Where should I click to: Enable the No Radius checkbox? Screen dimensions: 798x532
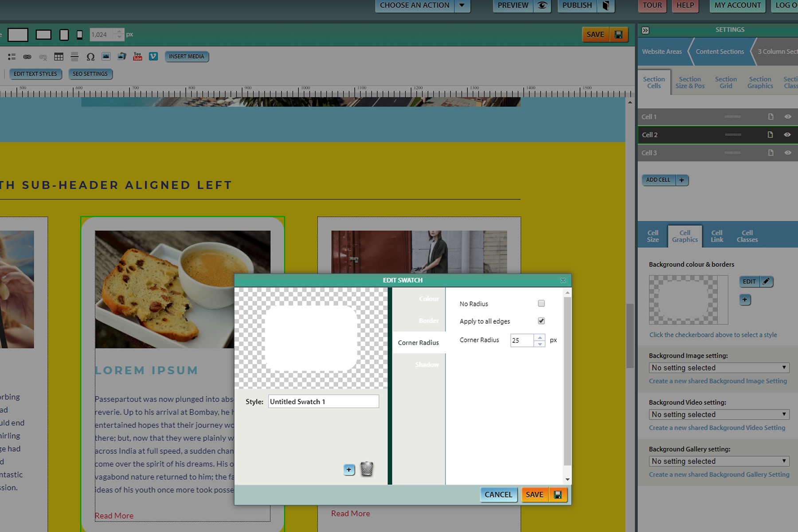point(541,303)
